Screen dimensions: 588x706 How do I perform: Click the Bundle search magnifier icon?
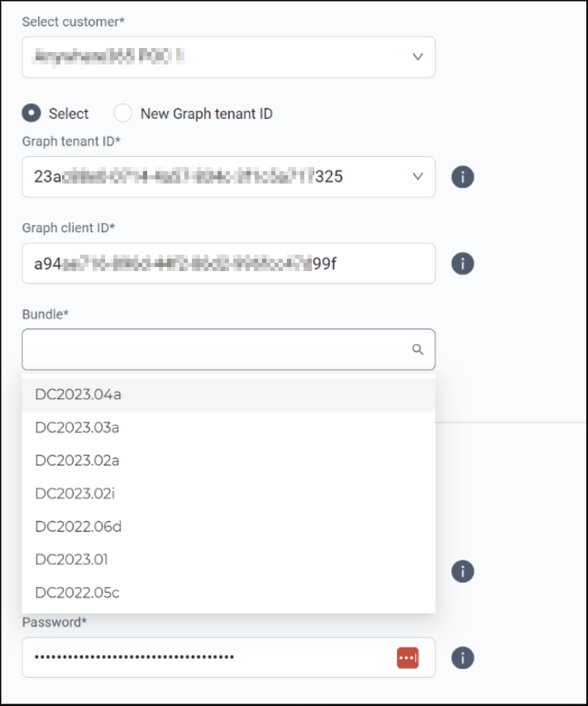[x=418, y=350]
